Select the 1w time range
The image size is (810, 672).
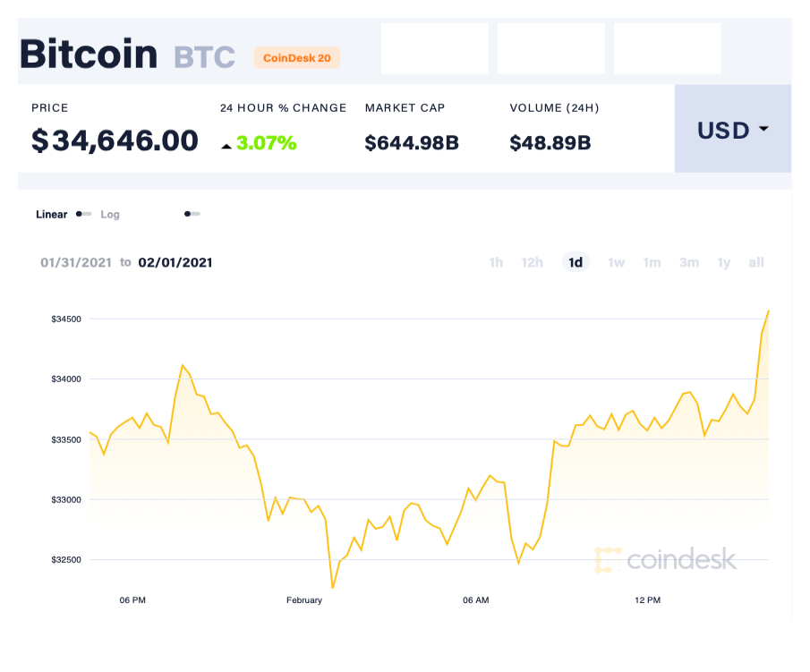point(616,262)
